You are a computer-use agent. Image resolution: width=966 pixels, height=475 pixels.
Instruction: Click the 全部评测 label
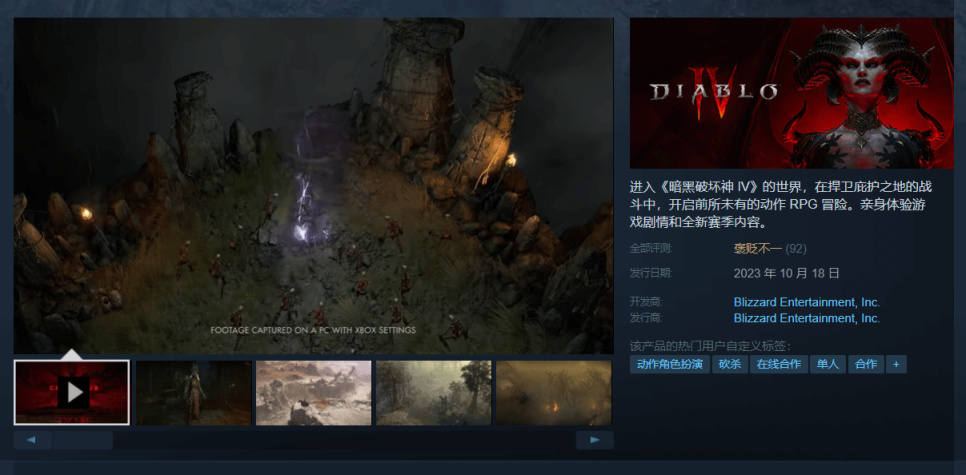(x=651, y=249)
